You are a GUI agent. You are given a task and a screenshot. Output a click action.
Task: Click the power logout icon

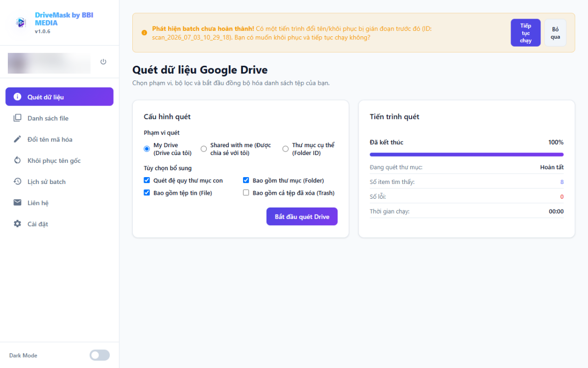[103, 62]
